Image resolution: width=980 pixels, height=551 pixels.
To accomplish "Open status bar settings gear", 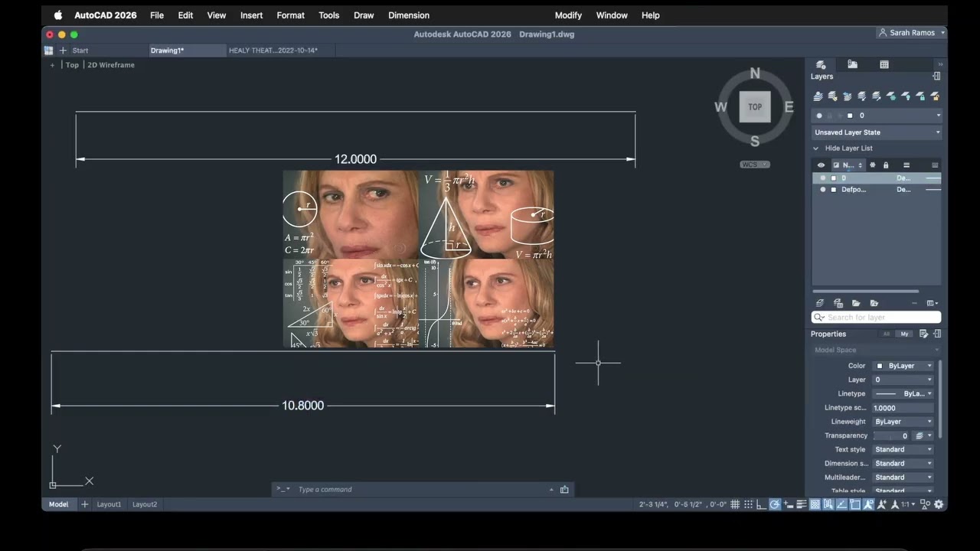I will point(939,504).
